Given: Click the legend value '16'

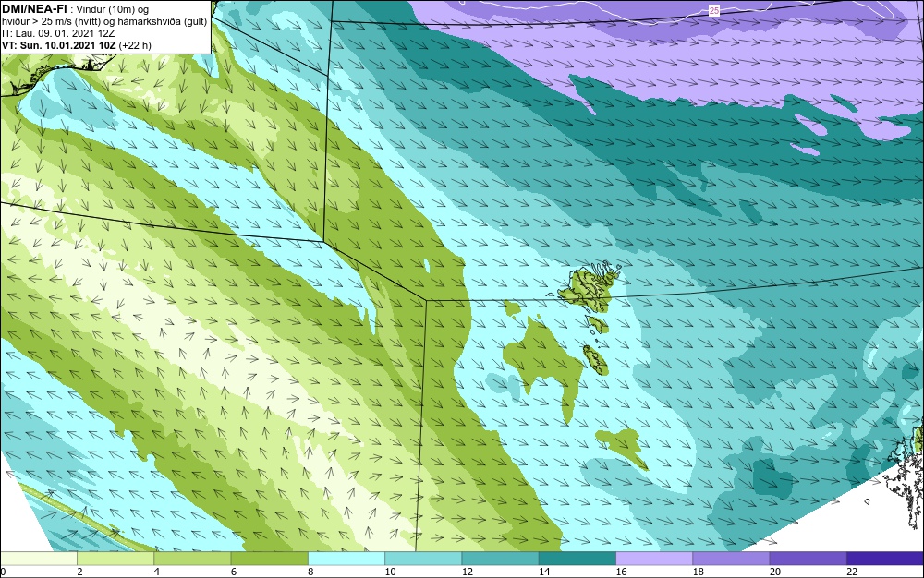Looking at the screenshot, I should (621, 572).
